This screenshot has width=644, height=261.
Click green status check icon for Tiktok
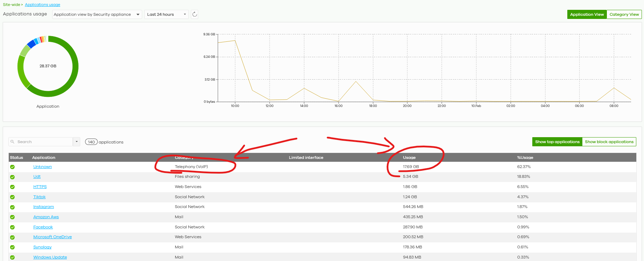12,197
